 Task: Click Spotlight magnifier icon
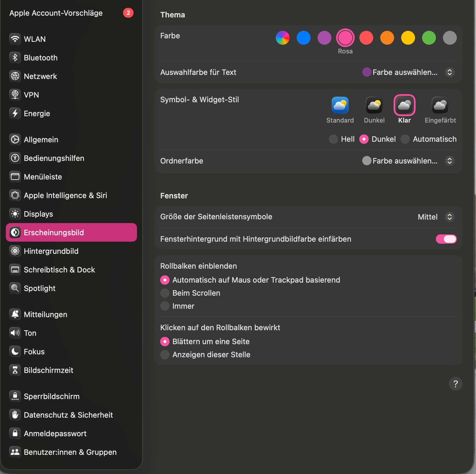[x=15, y=288]
